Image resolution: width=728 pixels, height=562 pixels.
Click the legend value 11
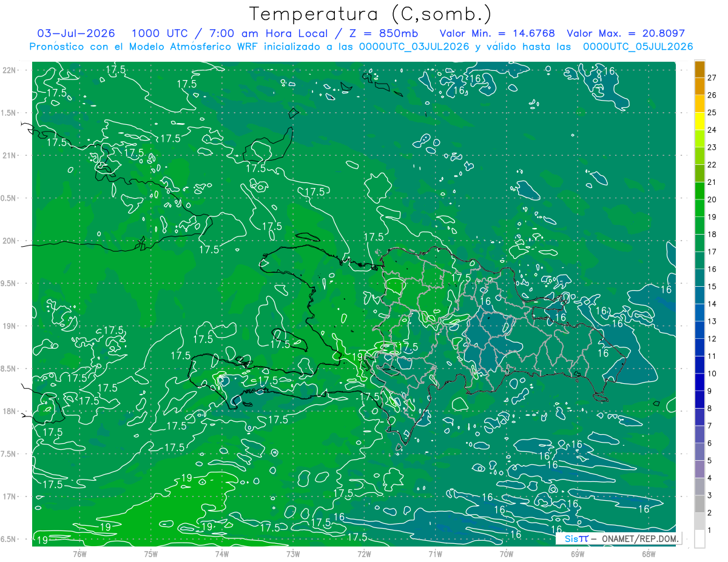pyautogui.click(x=712, y=356)
